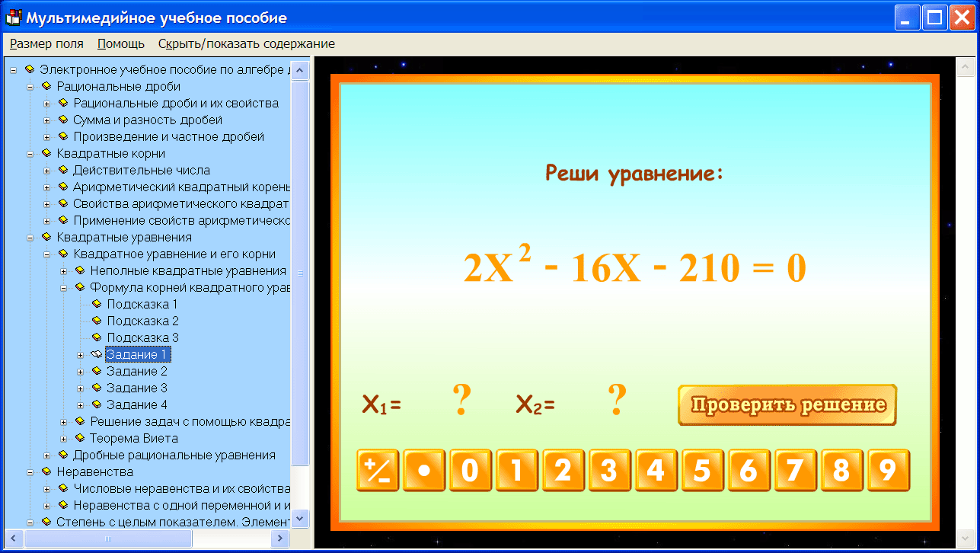980x553 pixels.
Task: Click the "Проверить решение" button
Action: 787,405
